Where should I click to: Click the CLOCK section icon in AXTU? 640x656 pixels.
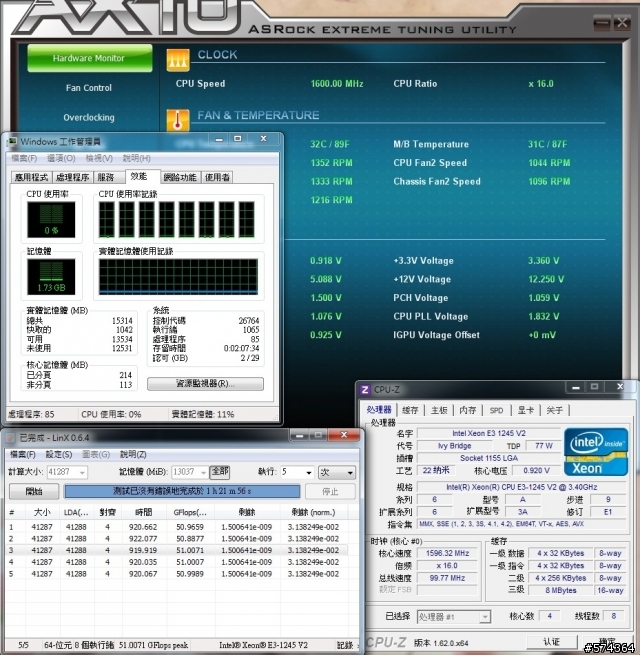[178, 60]
